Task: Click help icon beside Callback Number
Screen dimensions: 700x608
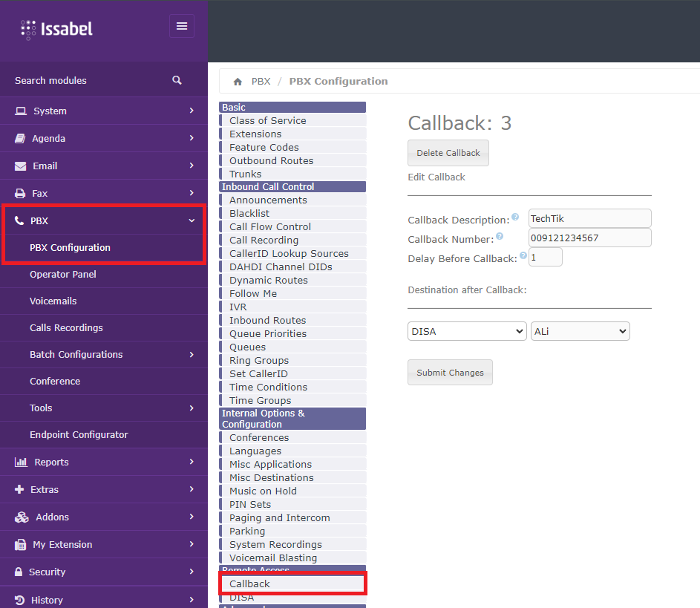Action: click(500, 237)
